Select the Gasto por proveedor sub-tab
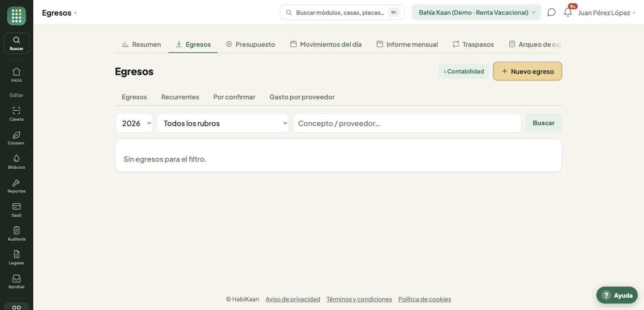Viewport: 644px width, 310px height. tap(302, 97)
